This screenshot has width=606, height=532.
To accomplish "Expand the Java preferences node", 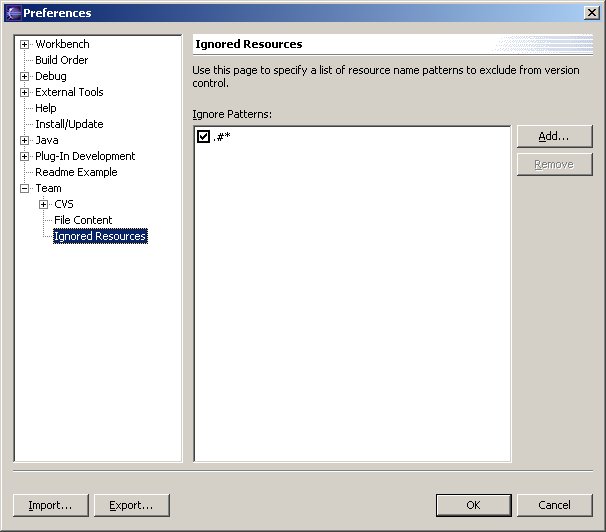I will pyautogui.click(x=25, y=140).
